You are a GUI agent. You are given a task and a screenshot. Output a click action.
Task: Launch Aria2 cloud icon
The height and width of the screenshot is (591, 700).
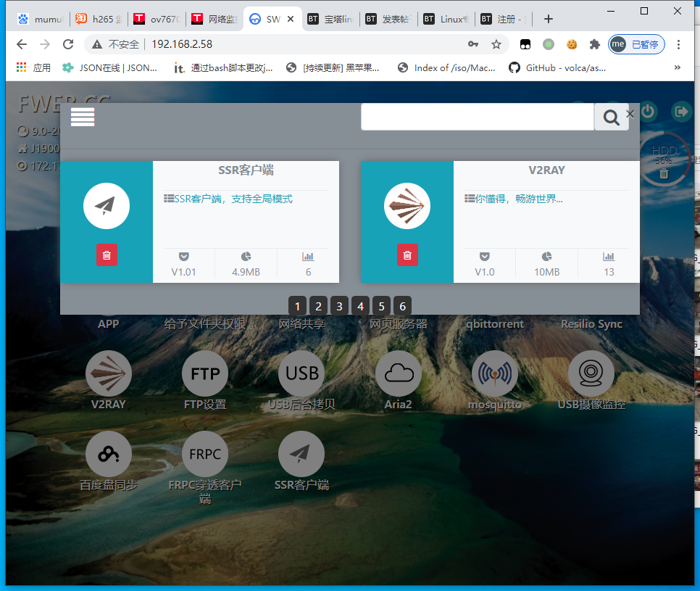(x=398, y=374)
